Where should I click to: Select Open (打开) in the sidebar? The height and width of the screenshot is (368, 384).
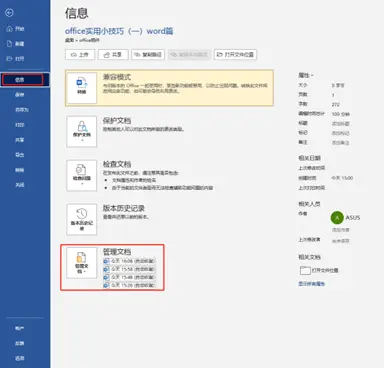click(15, 59)
